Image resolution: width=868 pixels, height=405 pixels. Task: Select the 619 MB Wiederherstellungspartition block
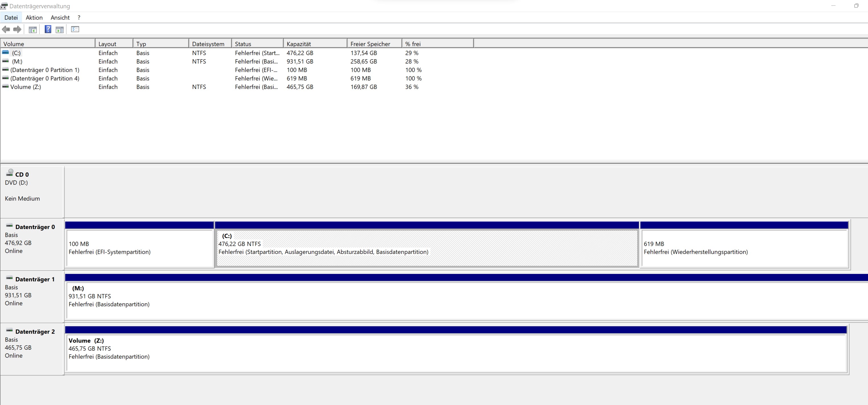[744, 248]
